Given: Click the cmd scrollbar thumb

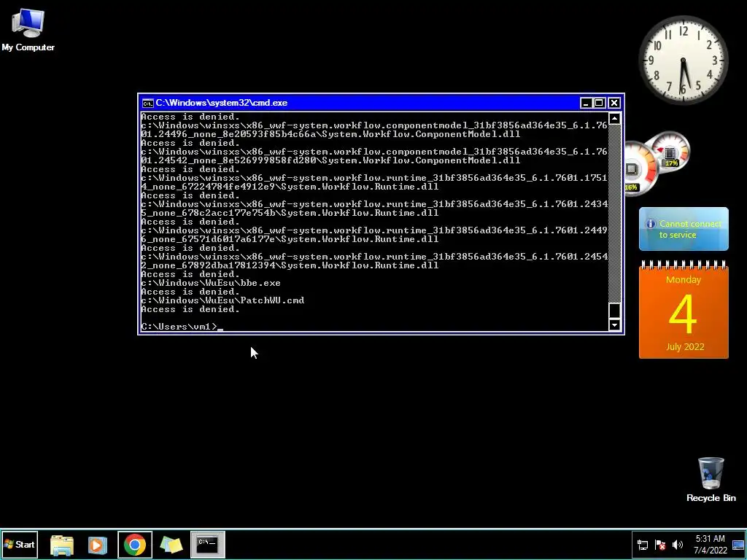Looking at the screenshot, I should pos(614,311).
